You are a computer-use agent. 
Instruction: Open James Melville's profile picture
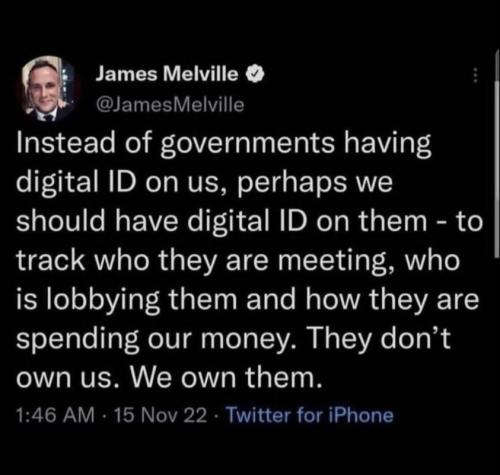(48, 88)
